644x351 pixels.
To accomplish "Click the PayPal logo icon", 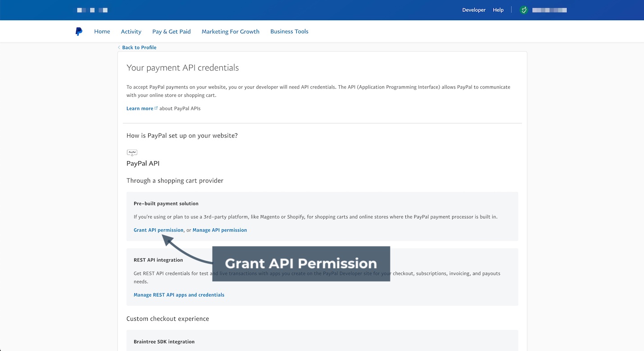I will [x=79, y=32].
